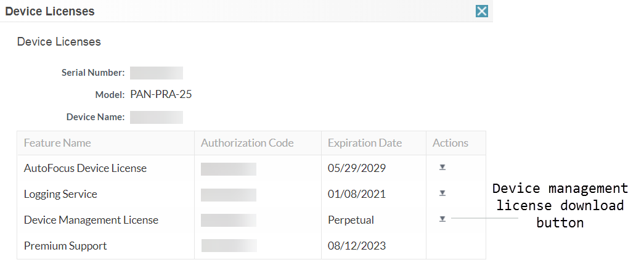Click the Actions column header

coord(450,143)
